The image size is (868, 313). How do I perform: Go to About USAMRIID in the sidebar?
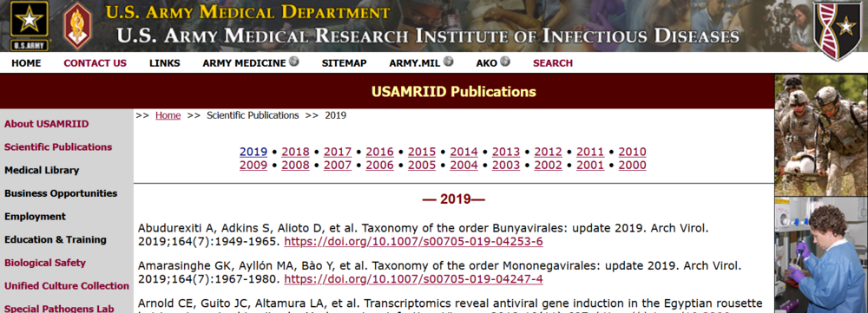click(47, 124)
